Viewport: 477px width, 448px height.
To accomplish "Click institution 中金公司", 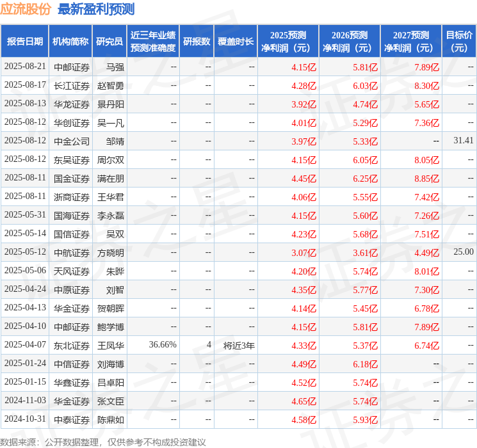I will [72, 141].
